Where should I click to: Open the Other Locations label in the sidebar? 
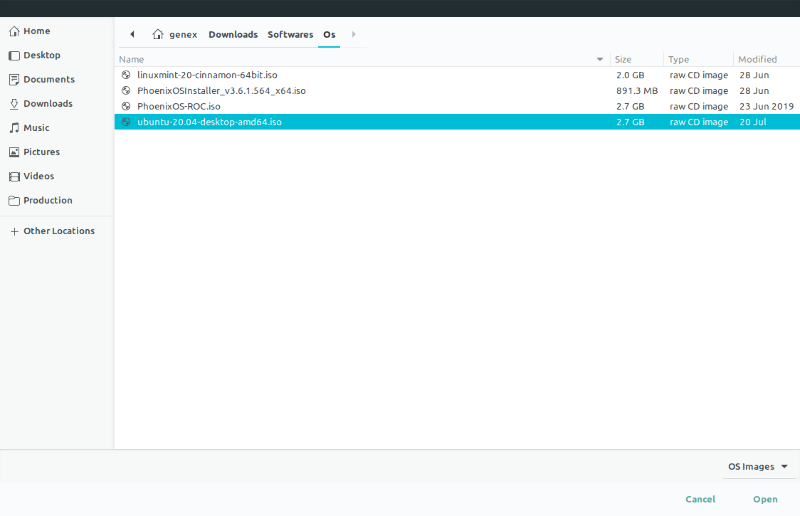point(59,231)
